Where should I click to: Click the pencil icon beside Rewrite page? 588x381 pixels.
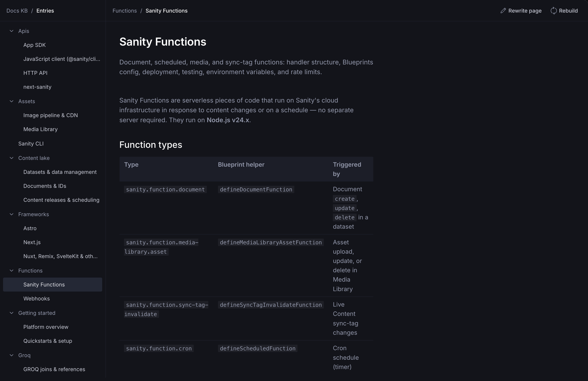coord(503,11)
